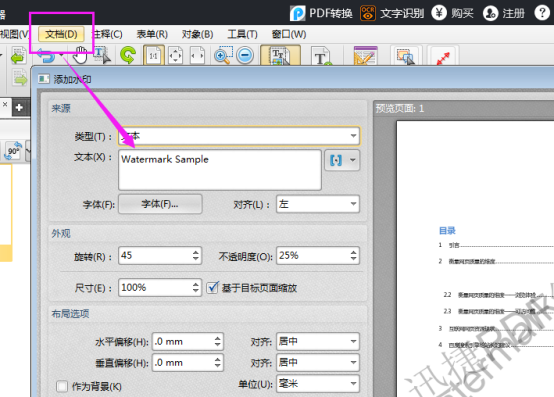Screen dimensions: 554x397
Task: Click the fit width view icon
Action: 197,55
